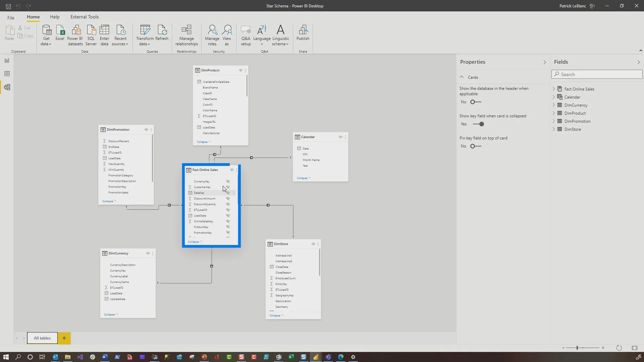The image size is (644, 362).
Task: Open the File menu
Action: 11,17
